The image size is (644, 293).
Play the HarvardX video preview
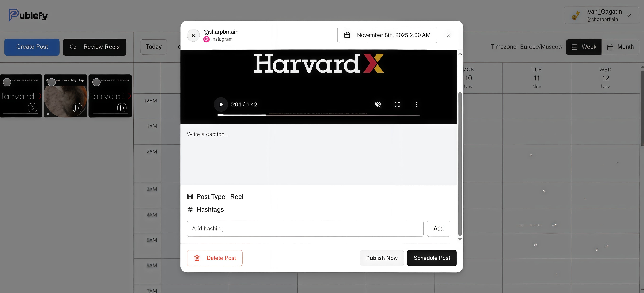(221, 104)
